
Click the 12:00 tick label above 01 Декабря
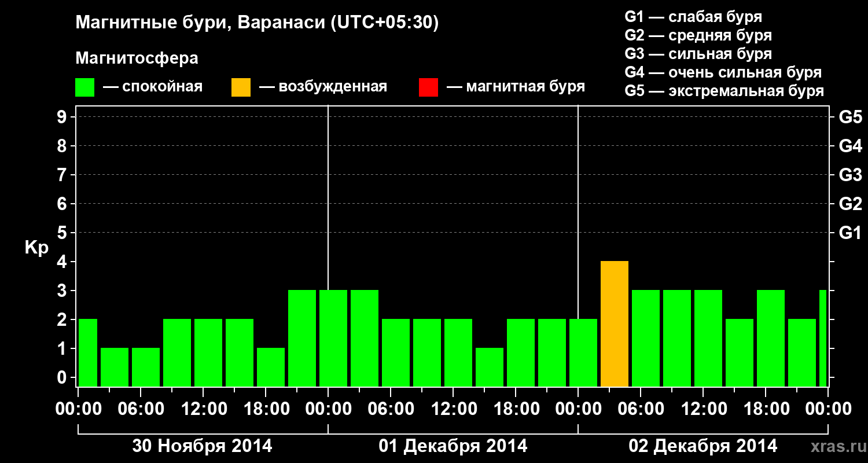(453, 409)
